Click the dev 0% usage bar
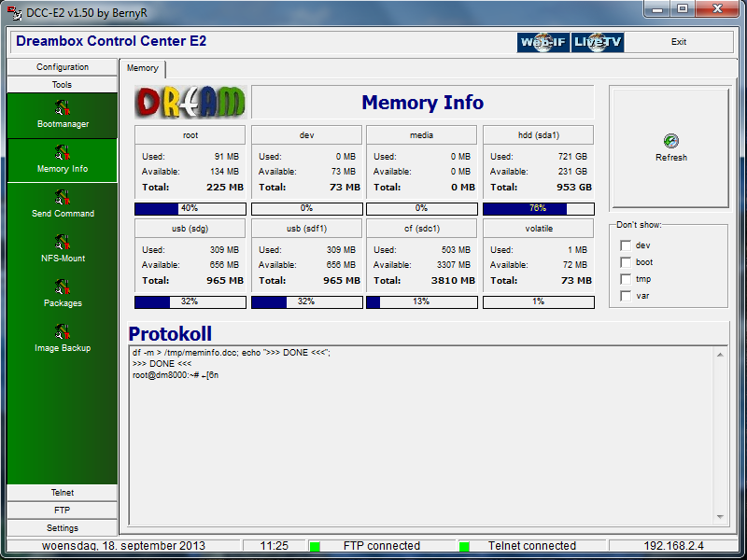Screen dimensions: 747x560 (307, 208)
